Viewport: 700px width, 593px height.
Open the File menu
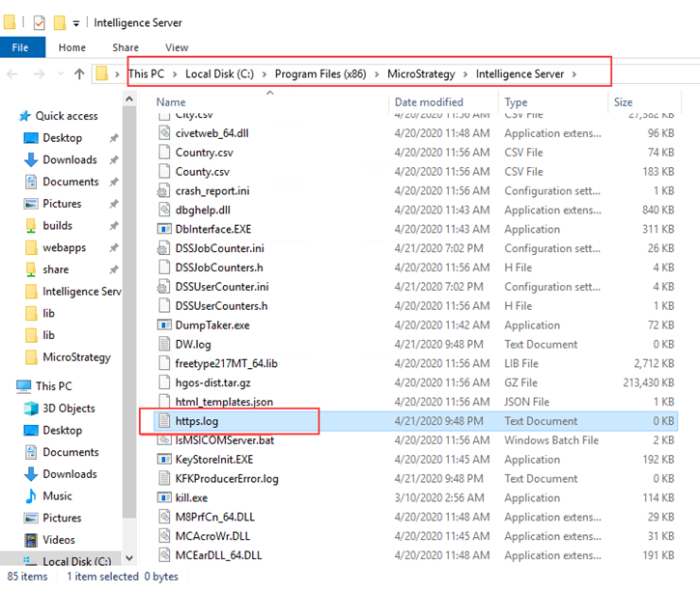click(20, 47)
